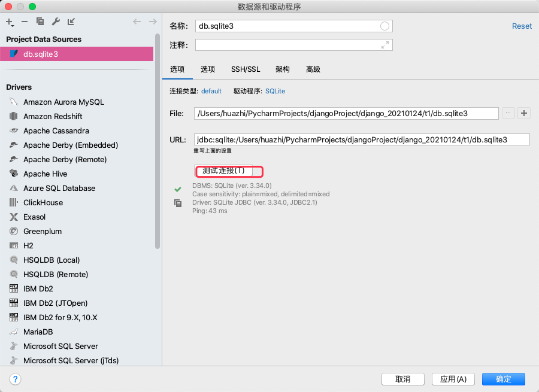Click the 测试连接 test connection button
The width and height of the screenshot is (539, 392).
pos(223,171)
